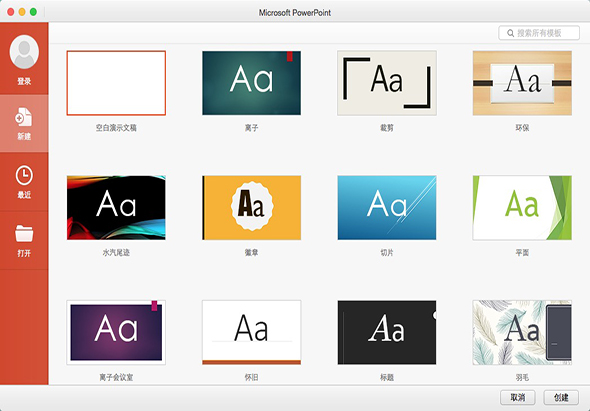590x411 pixels.
Task: Select the 切片 blue template thumbnail
Action: click(x=387, y=207)
